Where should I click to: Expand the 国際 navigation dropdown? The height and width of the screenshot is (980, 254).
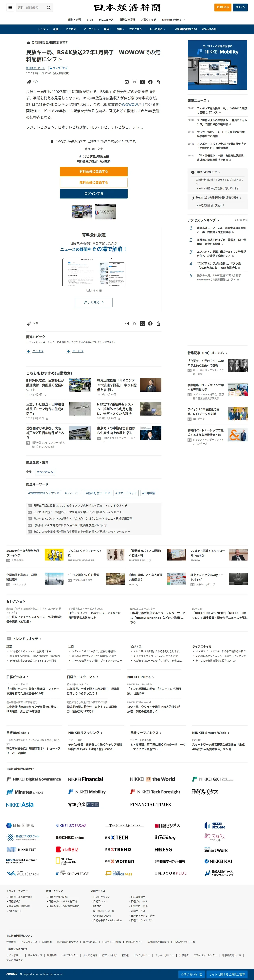pos(120,29)
